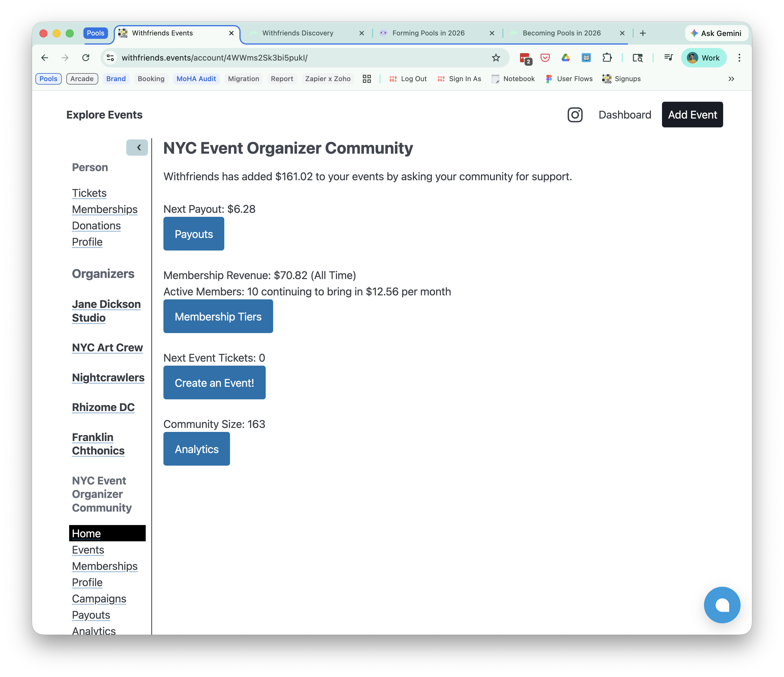Screen dimensions: 784x677
Task: Close the Withfriends Events tab
Action: coord(231,33)
